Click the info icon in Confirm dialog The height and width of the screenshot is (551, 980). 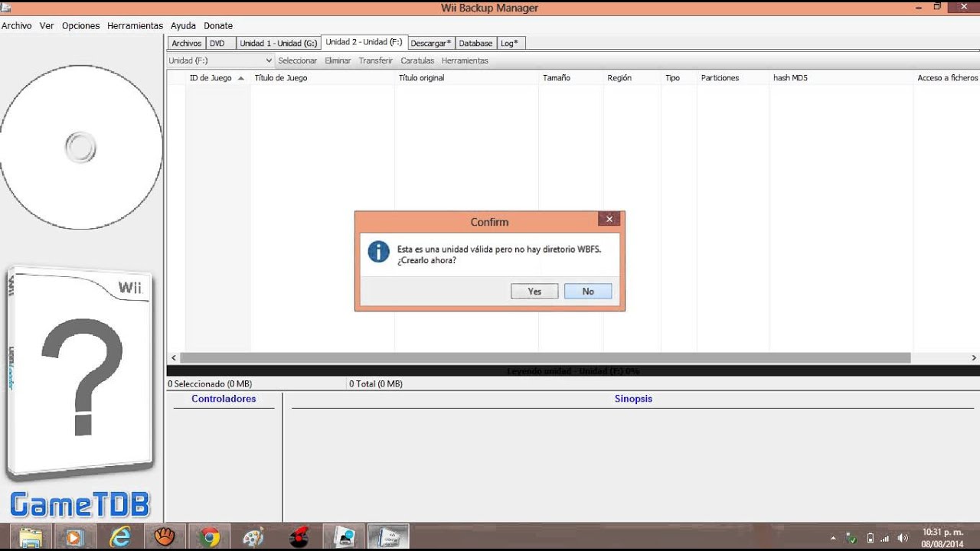(x=378, y=252)
